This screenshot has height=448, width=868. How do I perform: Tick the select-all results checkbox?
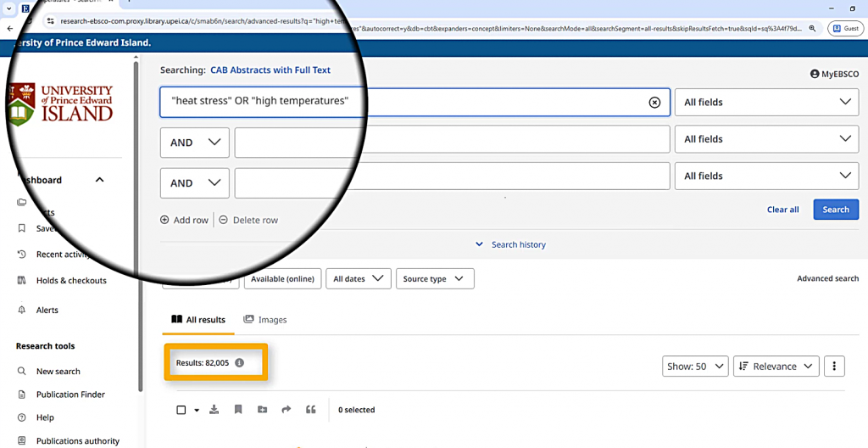pyautogui.click(x=181, y=411)
